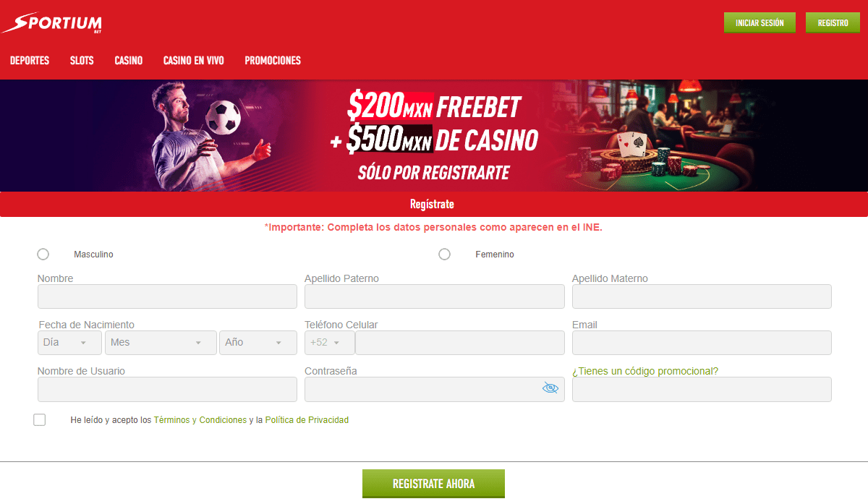Open the Política de Privacidad link
This screenshot has width=868, height=504.
pyautogui.click(x=307, y=420)
